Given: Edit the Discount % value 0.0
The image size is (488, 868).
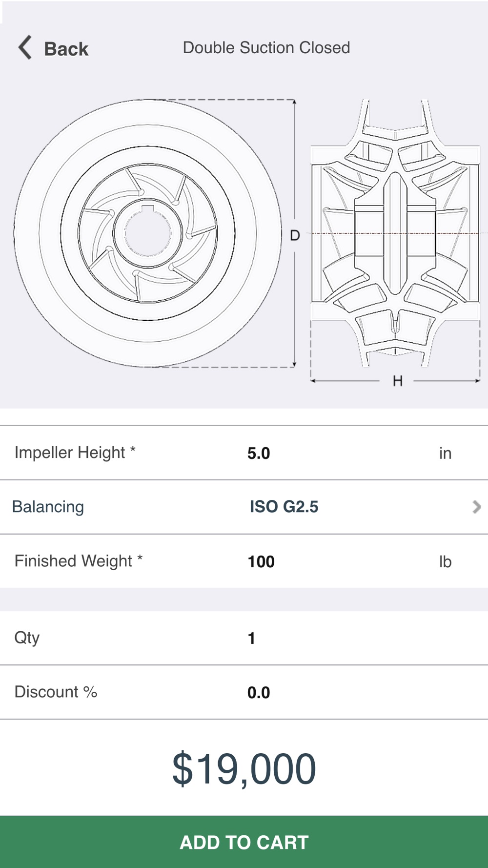Looking at the screenshot, I should (x=259, y=692).
